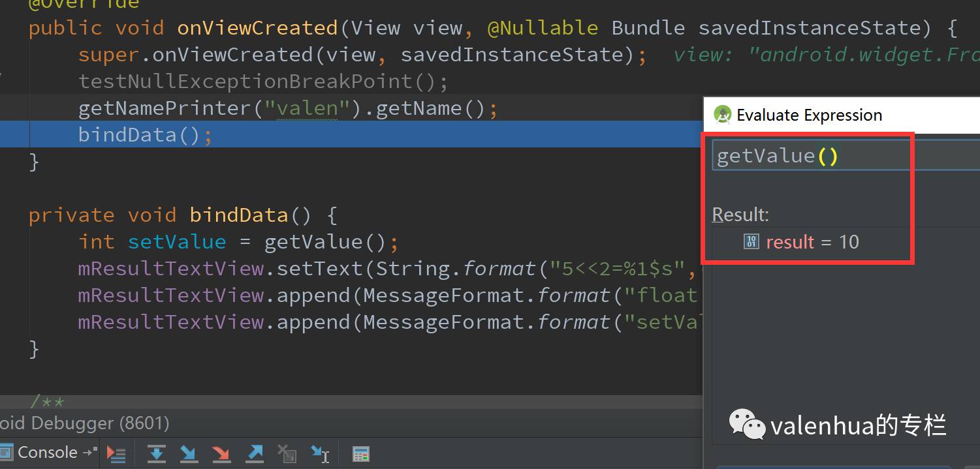Open Evaluate Expression calculator icon in toolbar
This screenshot has height=469, width=980.
pyautogui.click(x=360, y=453)
